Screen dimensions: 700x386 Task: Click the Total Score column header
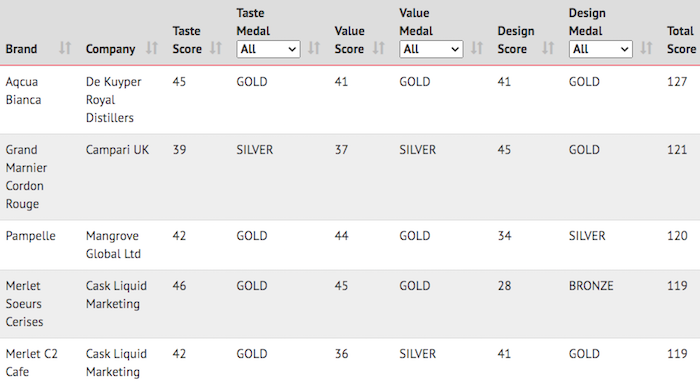coord(681,40)
